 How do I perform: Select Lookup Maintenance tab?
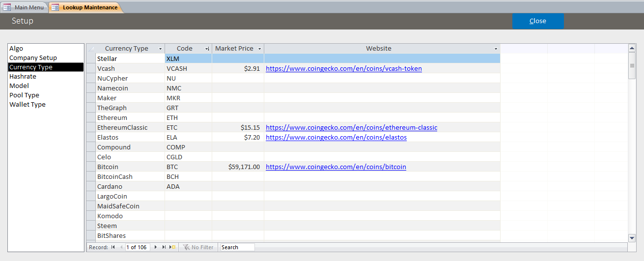86,7
